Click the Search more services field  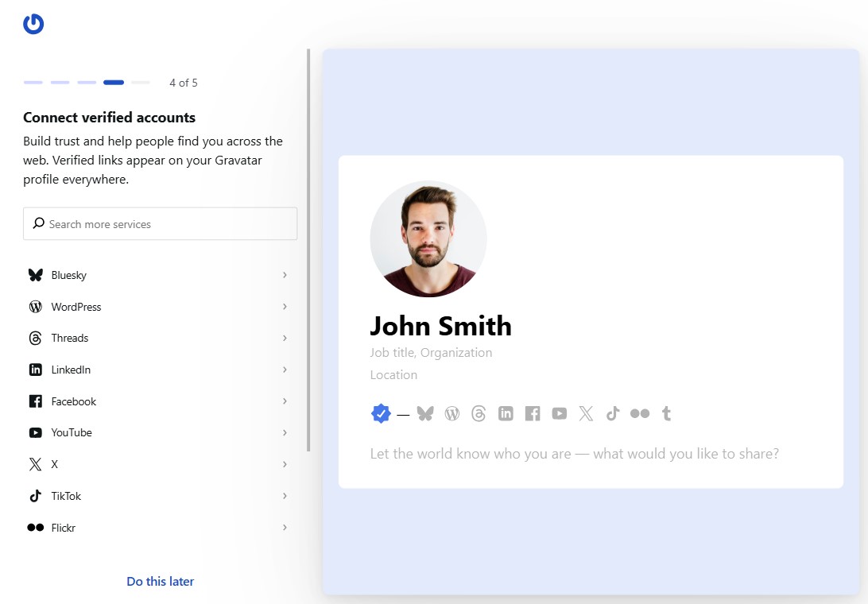(x=160, y=223)
